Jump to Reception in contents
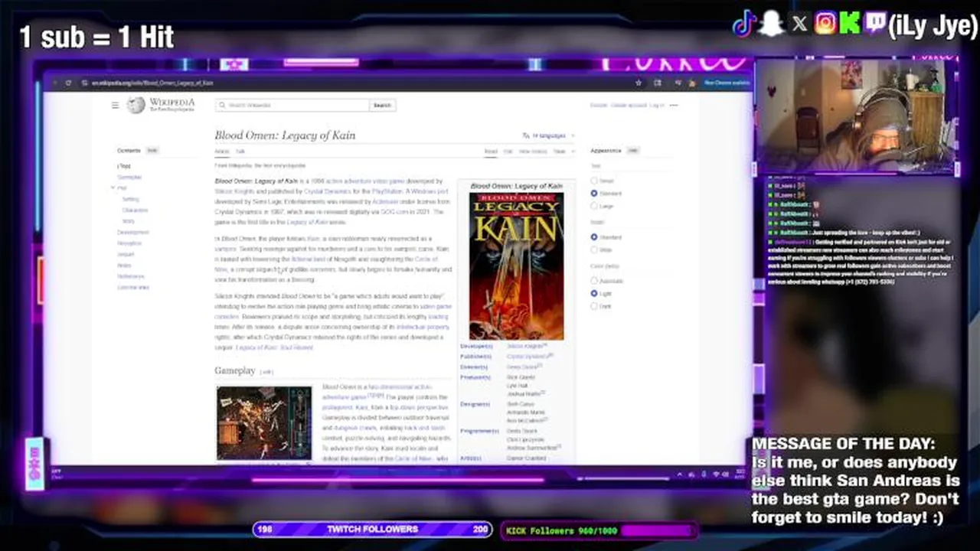The height and width of the screenshot is (551, 980). [x=129, y=243]
